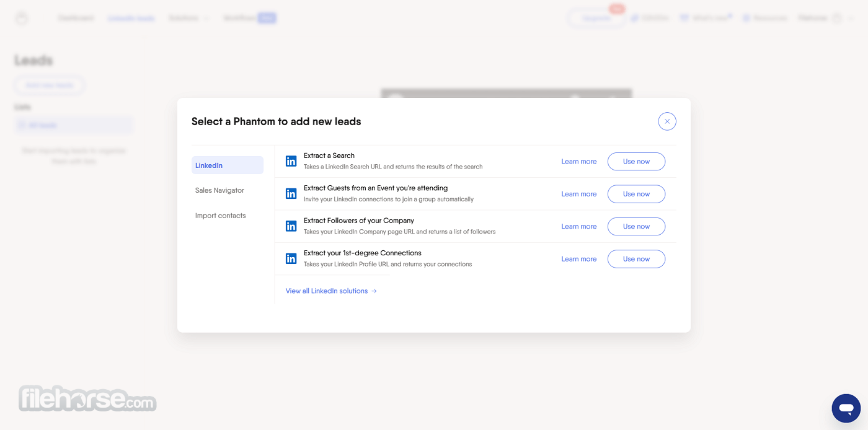Use now for Extract a Search
This screenshot has height=430, width=868.
(636, 162)
